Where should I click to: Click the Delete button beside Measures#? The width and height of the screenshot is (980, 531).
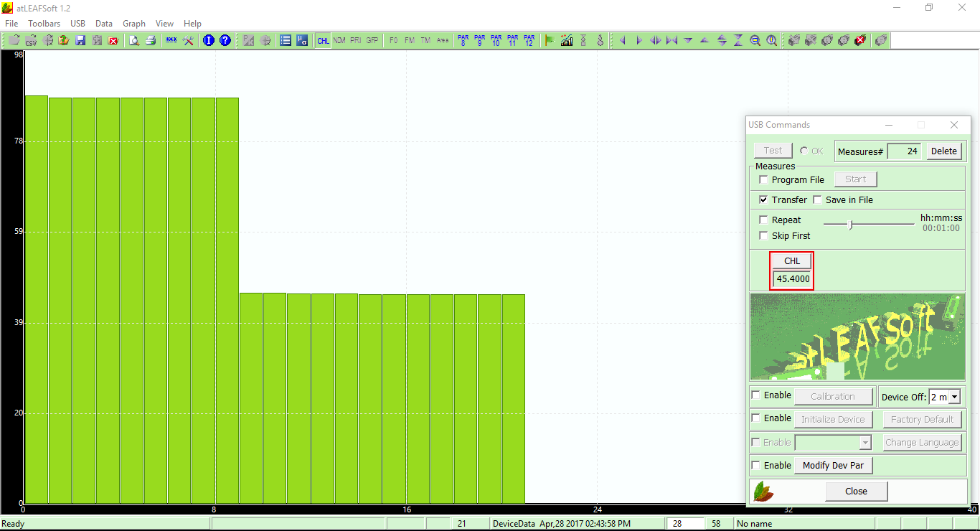tap(943, 151)
